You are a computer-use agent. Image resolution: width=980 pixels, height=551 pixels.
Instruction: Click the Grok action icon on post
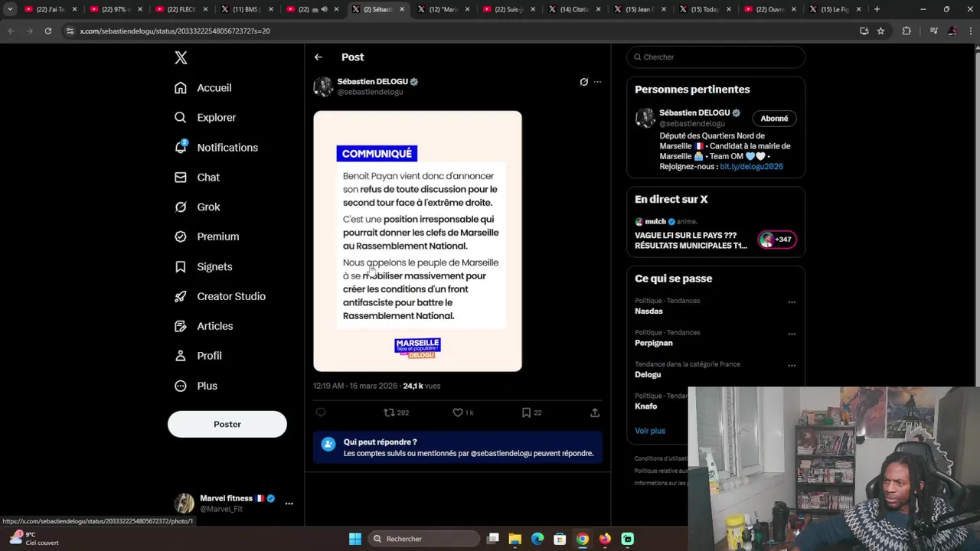pos(583,82)
